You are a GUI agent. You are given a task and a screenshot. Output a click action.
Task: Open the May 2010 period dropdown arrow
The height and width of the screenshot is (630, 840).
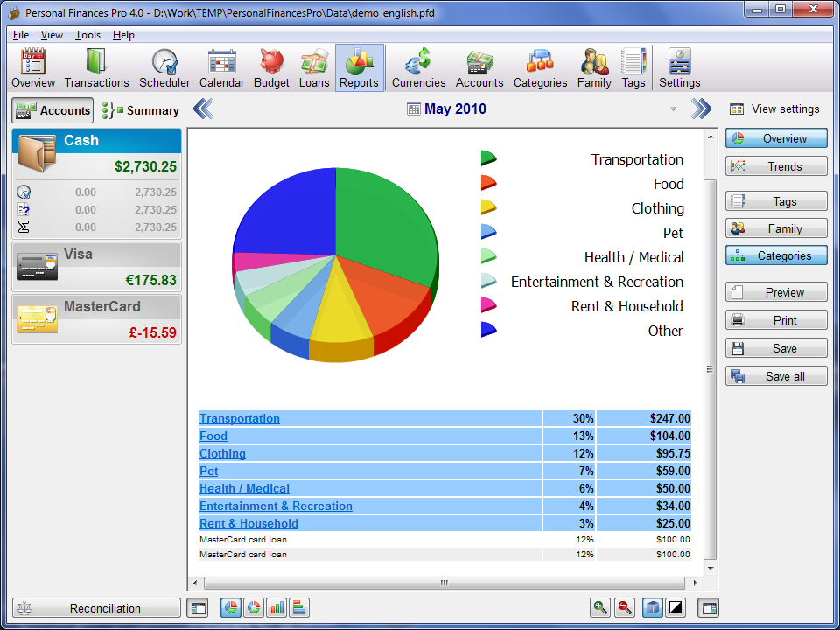tap(674, 108)
